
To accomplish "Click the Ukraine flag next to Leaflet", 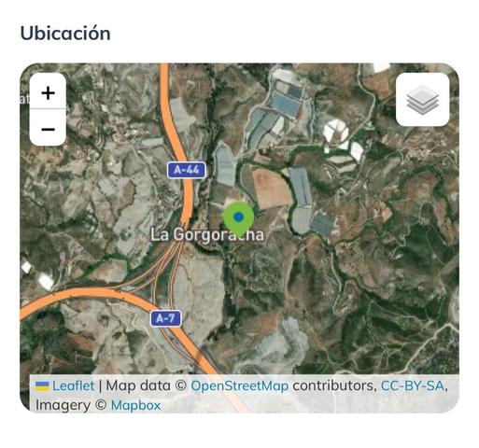I will click(42, 386).
